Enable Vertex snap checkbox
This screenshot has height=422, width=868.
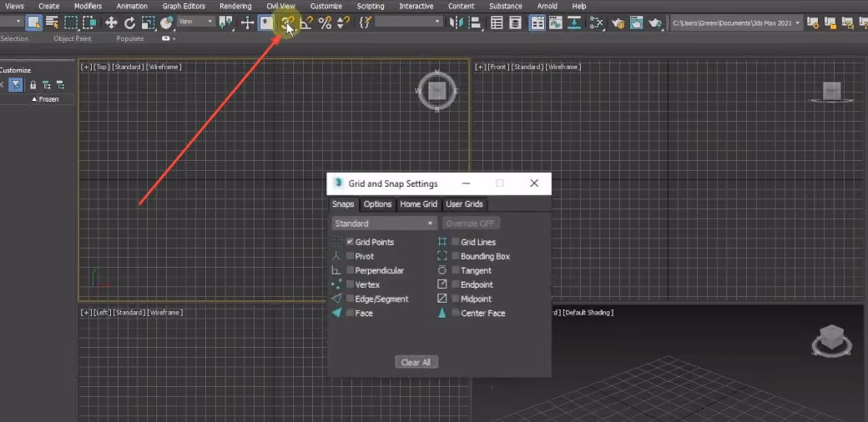tap(350, 284)
